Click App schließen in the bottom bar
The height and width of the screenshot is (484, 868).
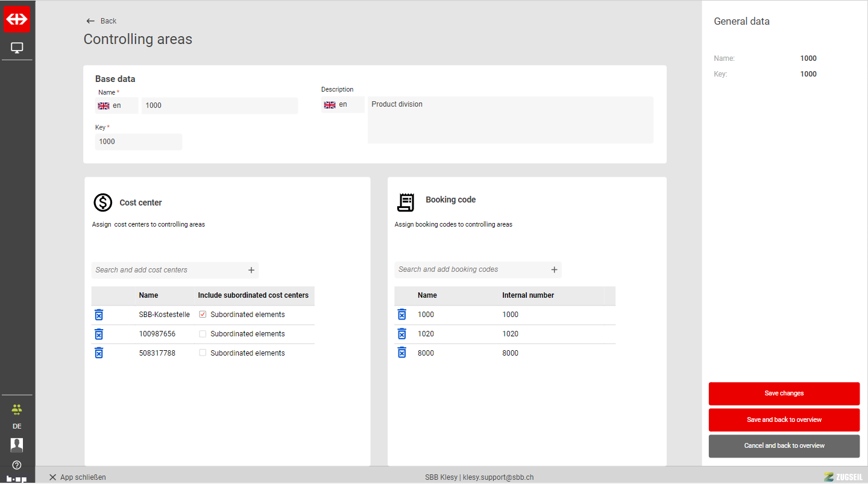77,477
